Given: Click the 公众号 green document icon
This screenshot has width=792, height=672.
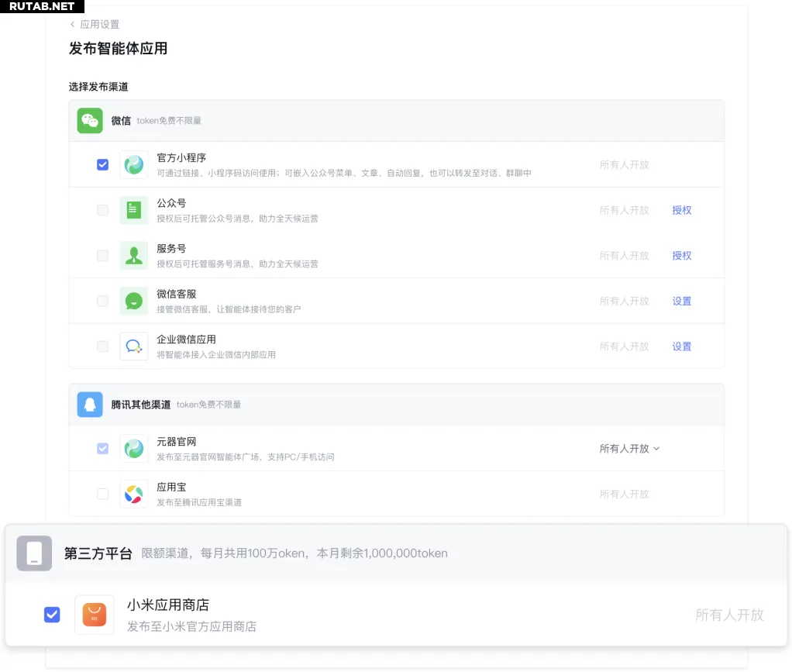Looking at the screenshot, I should [x=134, y=210].
